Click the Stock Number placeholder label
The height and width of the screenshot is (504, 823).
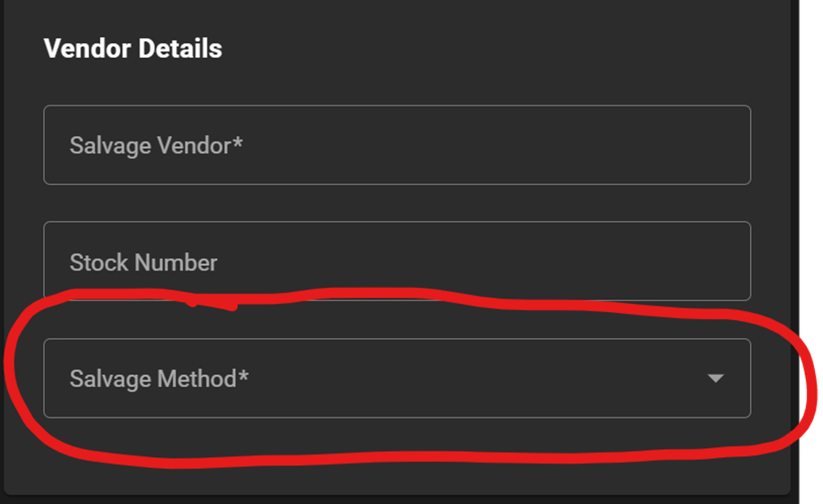point(143,262)
